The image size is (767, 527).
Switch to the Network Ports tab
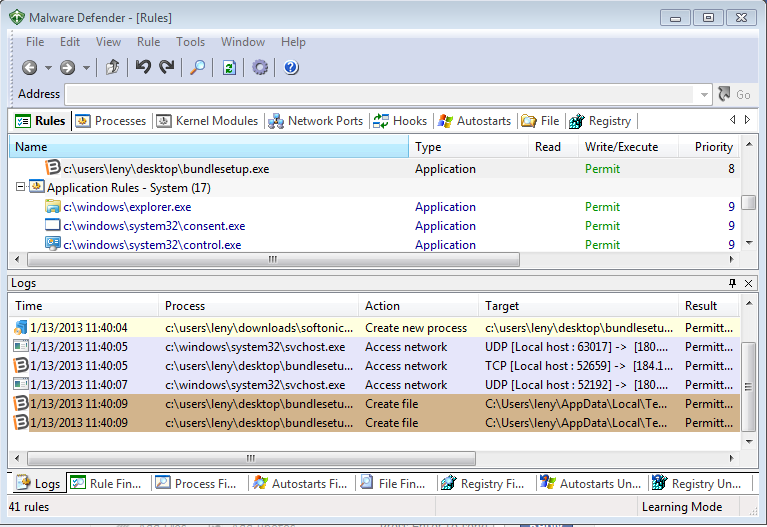click(316, 121)
